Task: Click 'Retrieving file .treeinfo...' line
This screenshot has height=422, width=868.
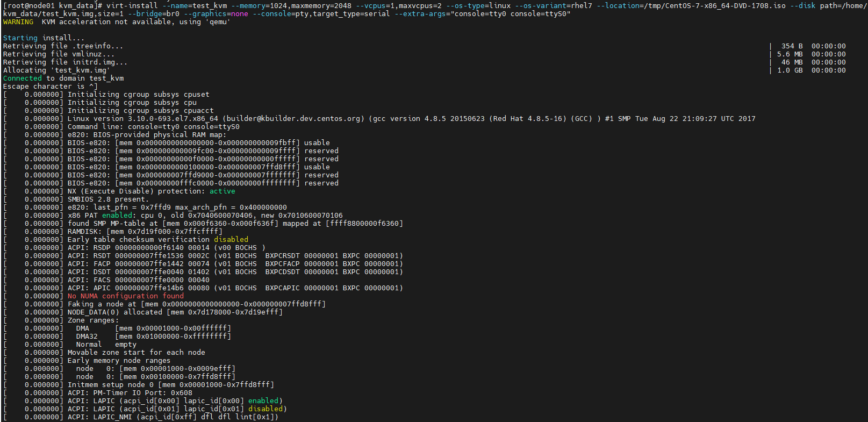Action: 63,46
